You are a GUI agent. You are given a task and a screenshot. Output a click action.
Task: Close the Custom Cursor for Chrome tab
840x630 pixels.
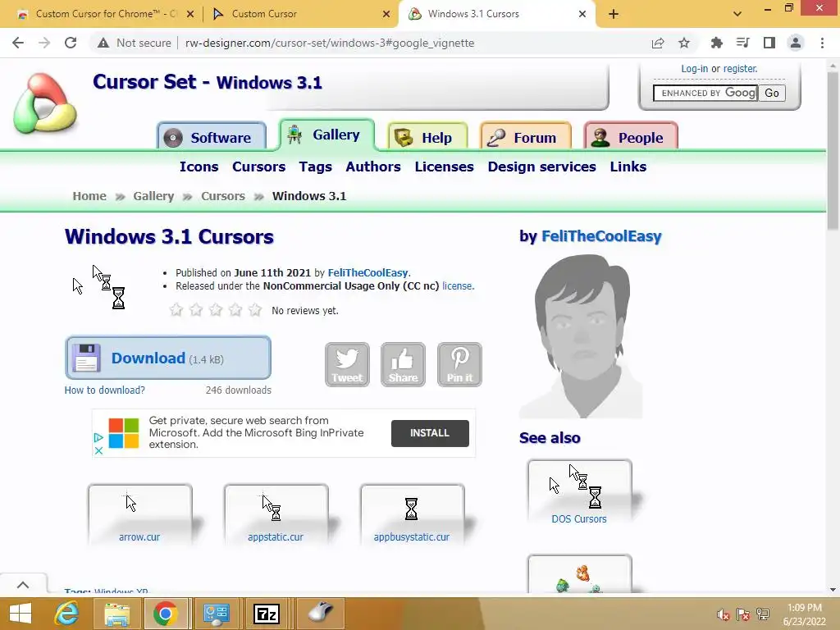pos(190,14)
